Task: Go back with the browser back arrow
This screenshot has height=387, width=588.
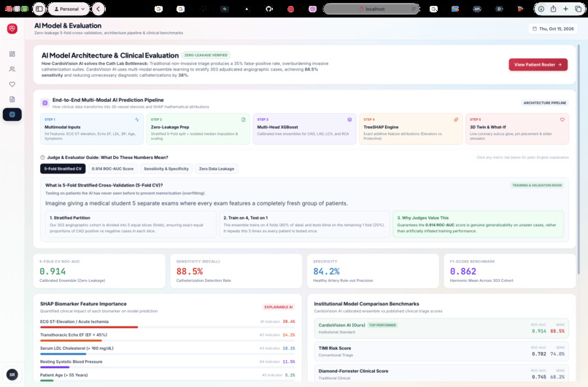Action: click(98, 9)
